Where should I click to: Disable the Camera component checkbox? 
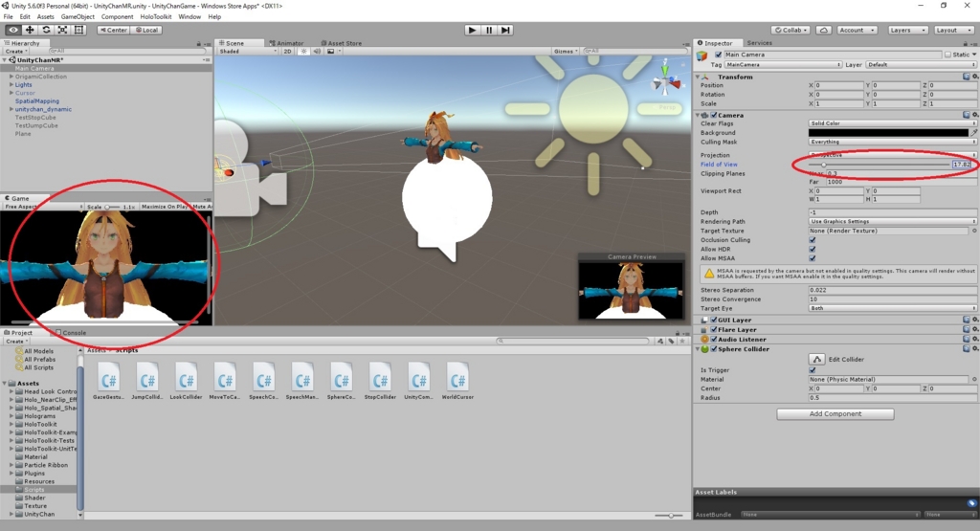714,115
